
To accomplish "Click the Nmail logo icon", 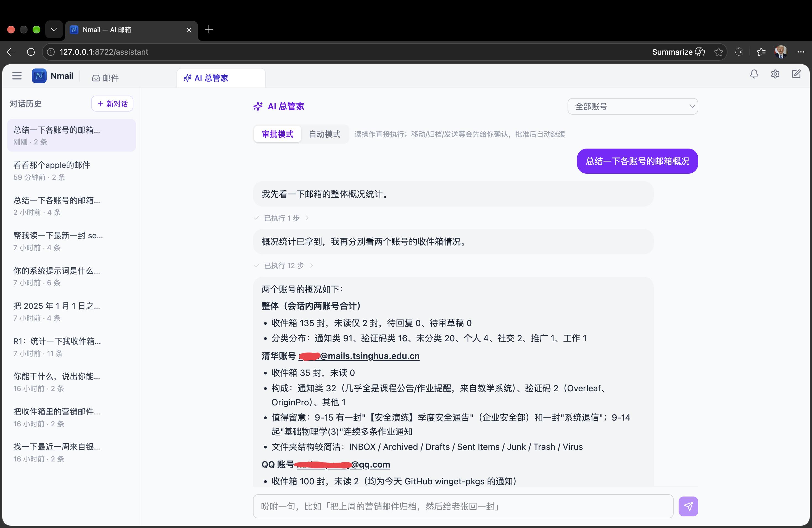I will [x=39, y=76].
